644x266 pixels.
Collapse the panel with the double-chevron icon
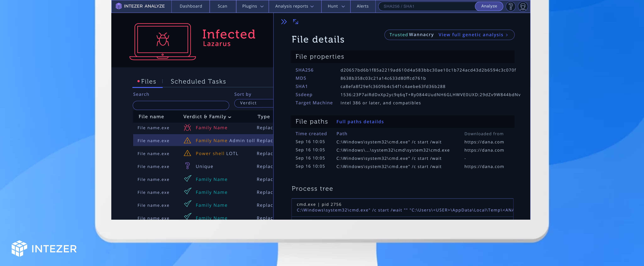tap(284, 22)
